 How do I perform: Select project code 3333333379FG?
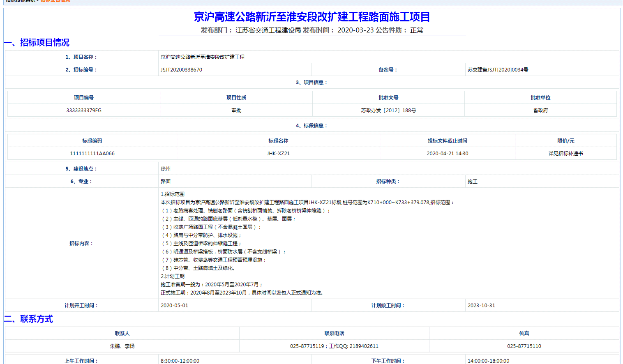(84, 111)
